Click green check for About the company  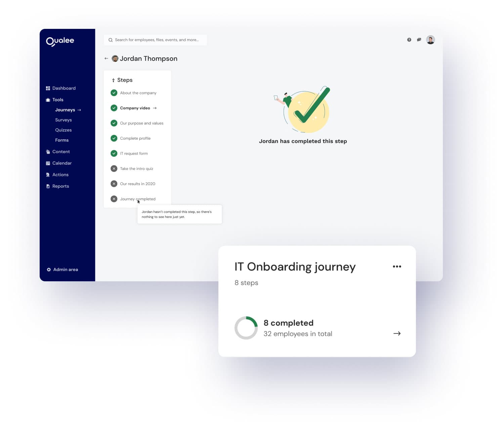114,93
